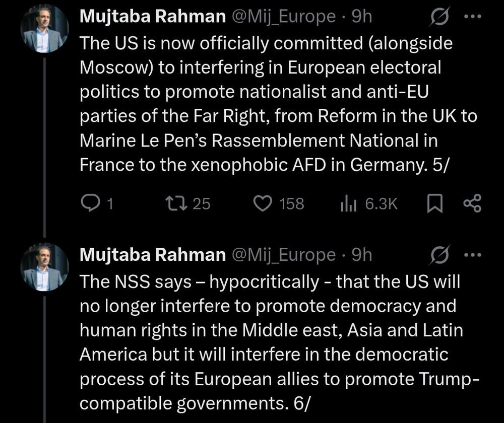Open the three-dot more menu on the first tweet
The width and height of the screenshot is (504, 423).
point(472,17)
